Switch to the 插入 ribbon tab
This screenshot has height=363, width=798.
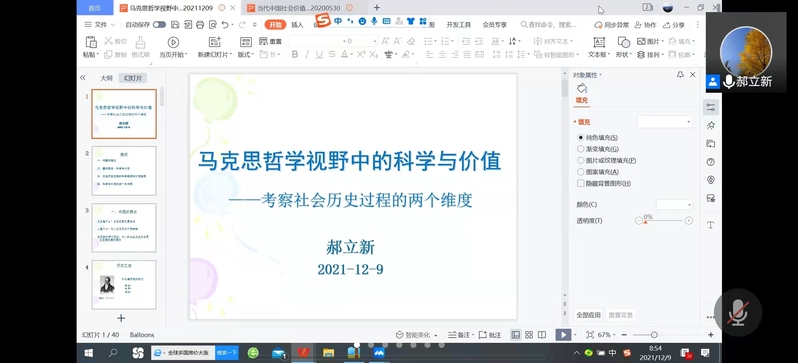297,24
